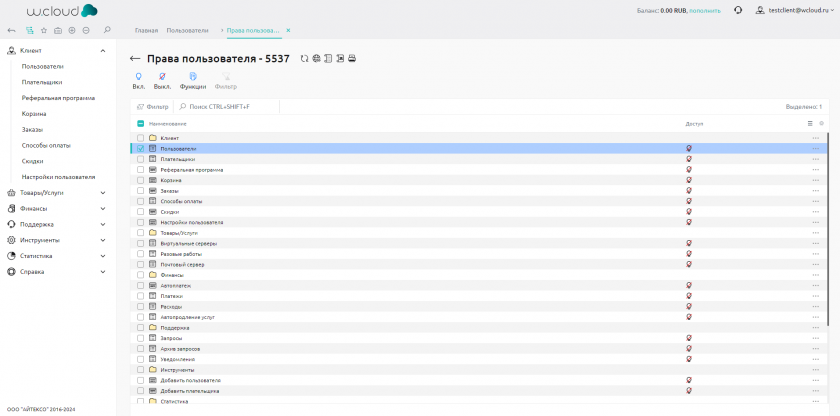840x416 pixels.
Task: Click the Фильтр button above the table
Action: click(x=152, y=106)
